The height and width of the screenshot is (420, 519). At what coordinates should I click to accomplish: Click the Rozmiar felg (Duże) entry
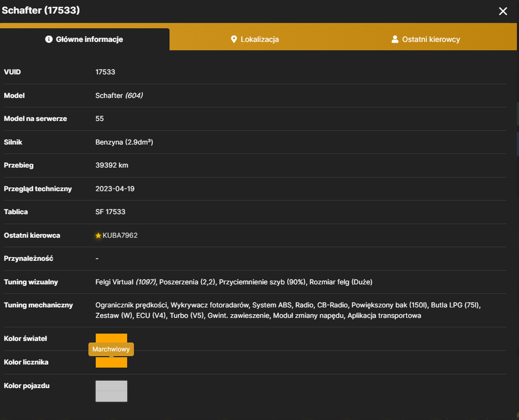point(340,282)
